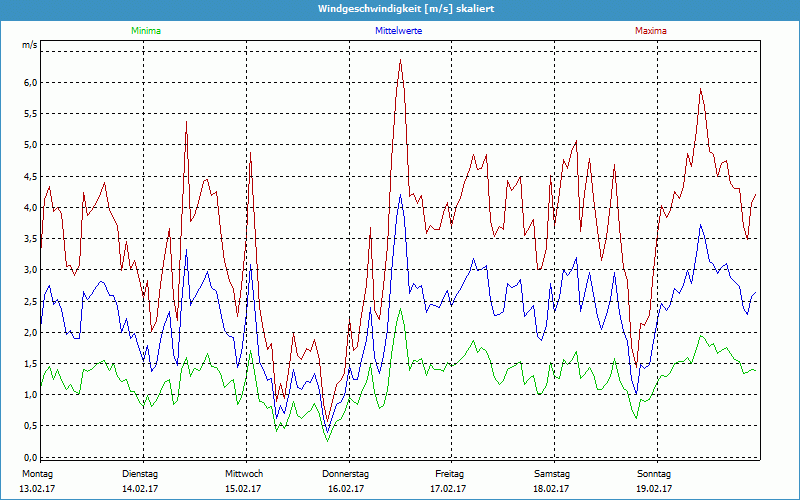The height and width of the screenshot is (500, 800).
Task: Click the date 19.02.17
Action: 654,489
